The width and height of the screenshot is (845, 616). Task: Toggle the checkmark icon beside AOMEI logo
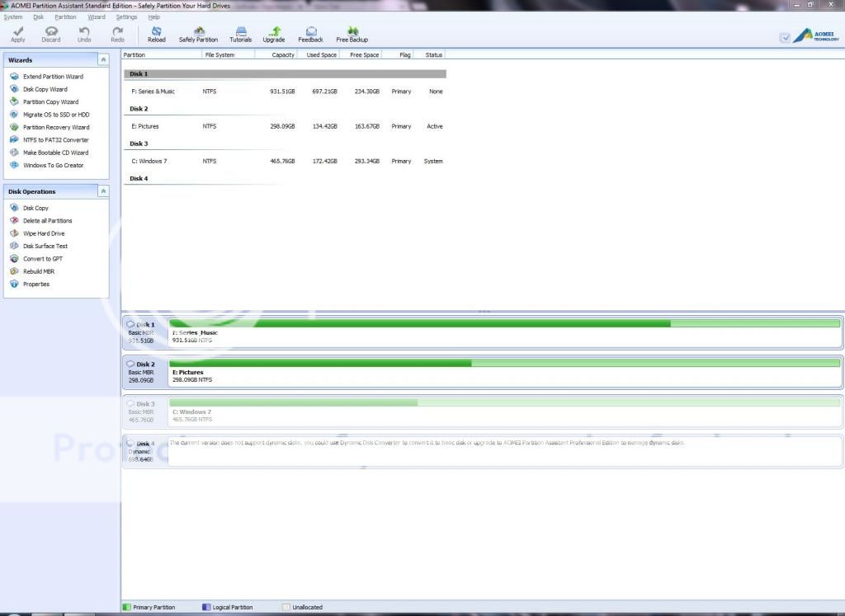click(785, 37)
